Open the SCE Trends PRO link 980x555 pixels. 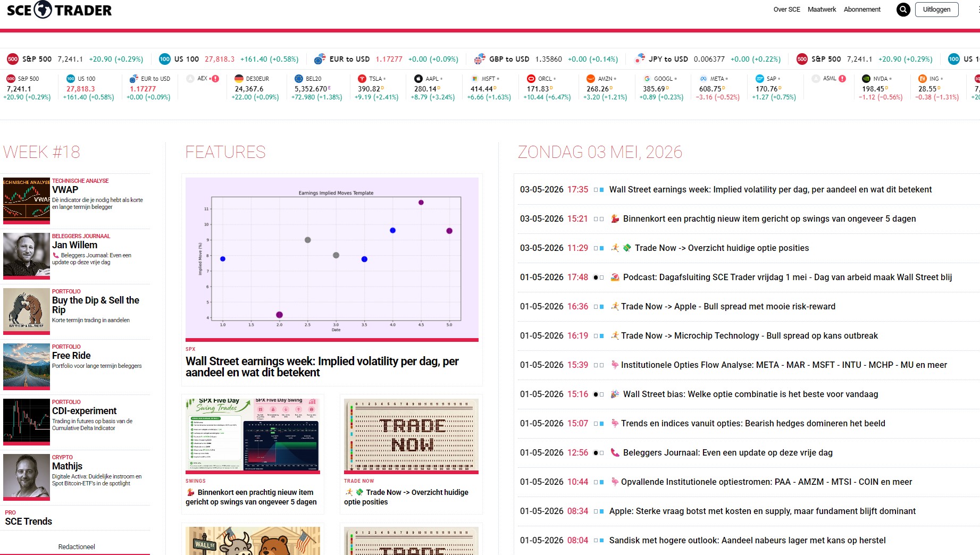[29, 522]
